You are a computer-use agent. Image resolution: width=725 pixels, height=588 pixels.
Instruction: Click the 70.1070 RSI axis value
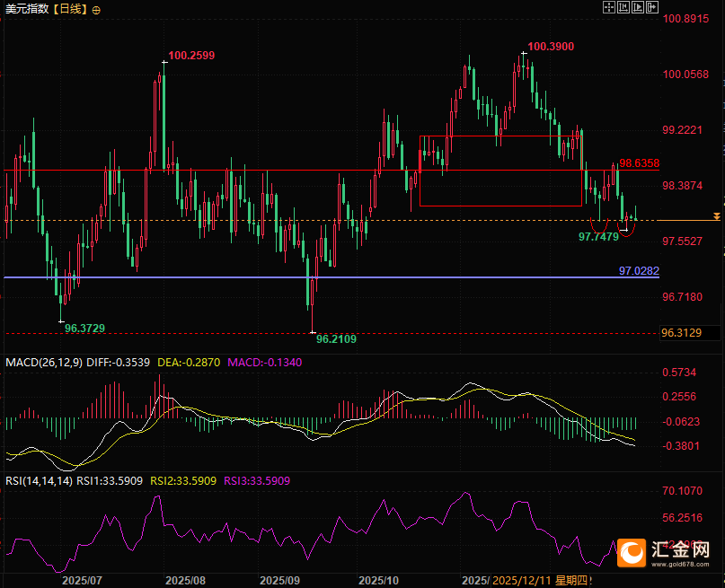[x=683, y=490]
